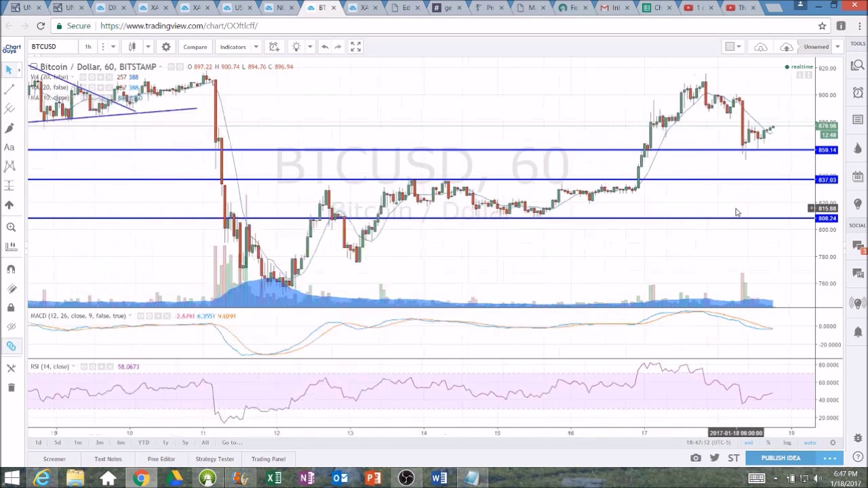Click the candlestick chart style icon

[x=132, y=47]
